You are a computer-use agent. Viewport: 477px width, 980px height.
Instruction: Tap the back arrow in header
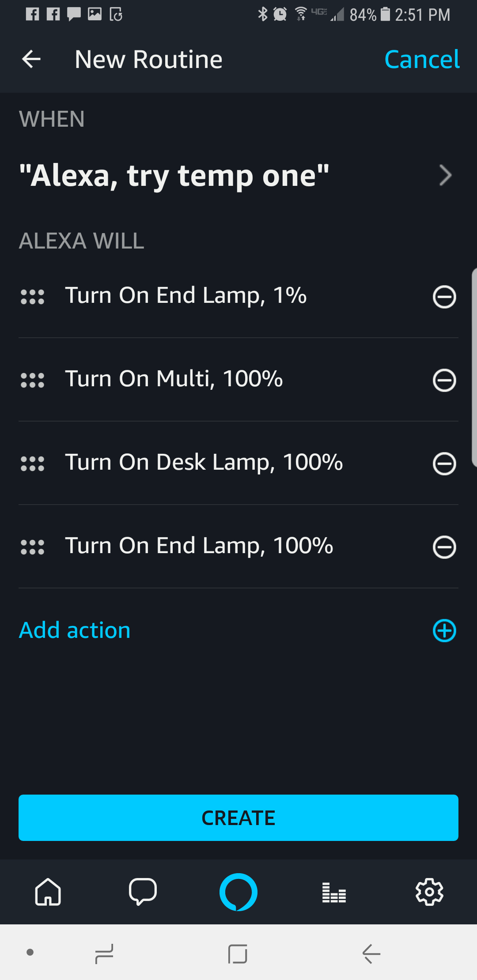[x=31, y=59]
